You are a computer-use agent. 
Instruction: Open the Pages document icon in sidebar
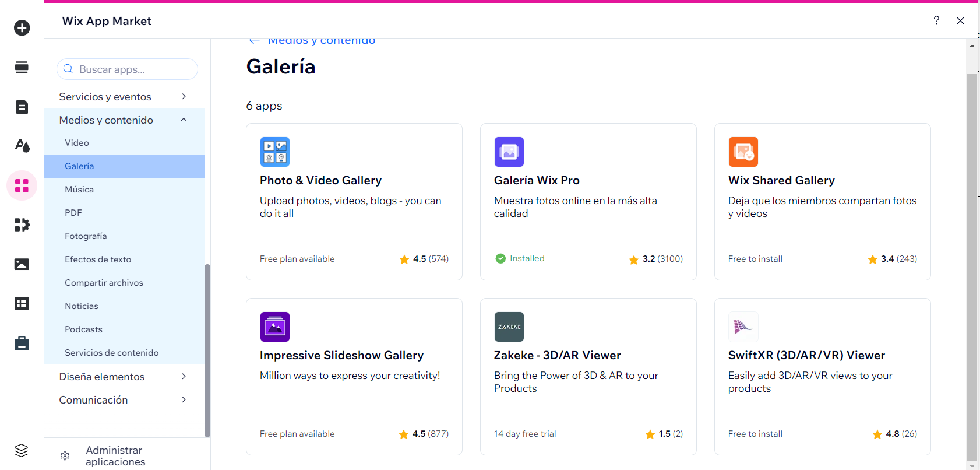click(x=22, y=107)
